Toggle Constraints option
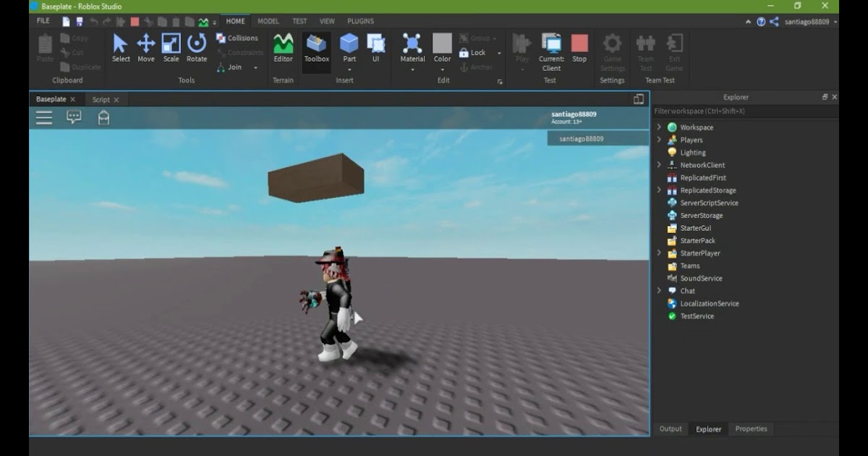Screen dimensions: 868x456 pyautogui.click(x=239, y=53)
